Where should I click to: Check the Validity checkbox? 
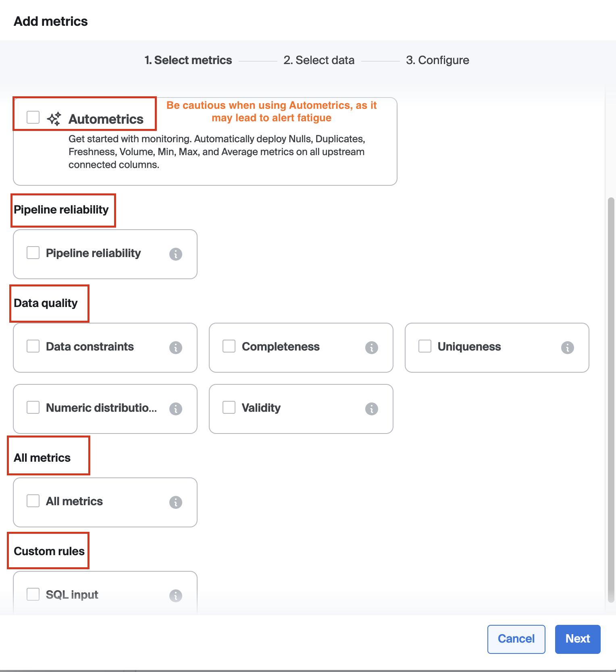229,407
